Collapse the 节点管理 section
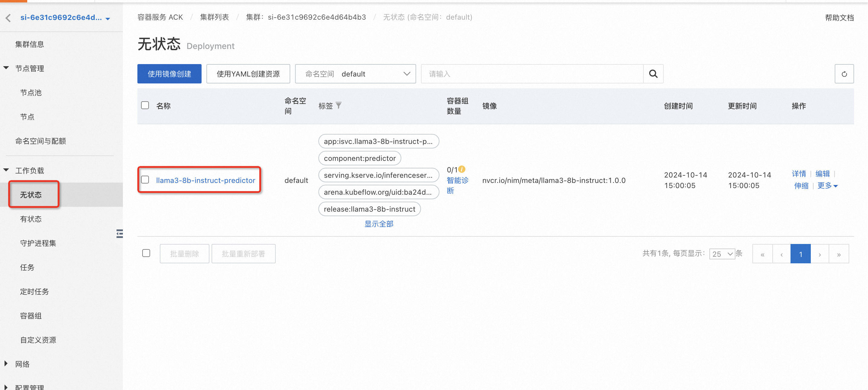 click(x=6, y=68)
